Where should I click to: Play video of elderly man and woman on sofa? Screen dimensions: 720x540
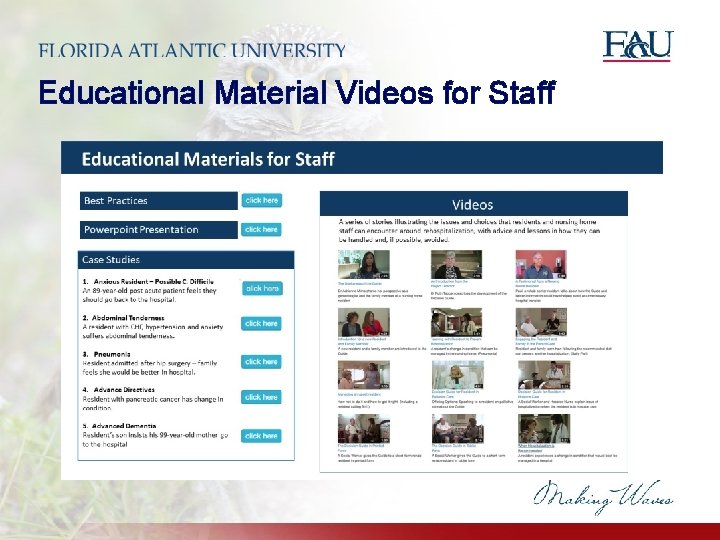click(364, 429)
